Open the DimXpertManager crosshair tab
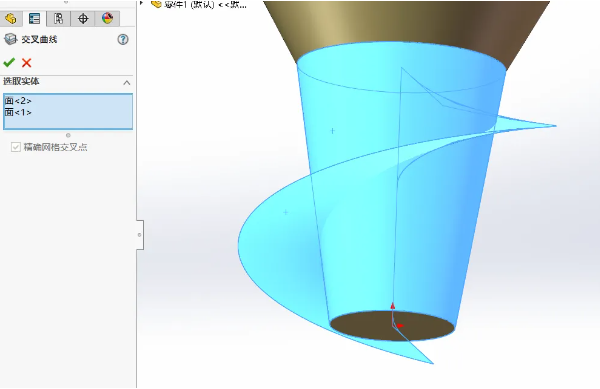Screen dimensions: 600x389 [x=83, y=18]
